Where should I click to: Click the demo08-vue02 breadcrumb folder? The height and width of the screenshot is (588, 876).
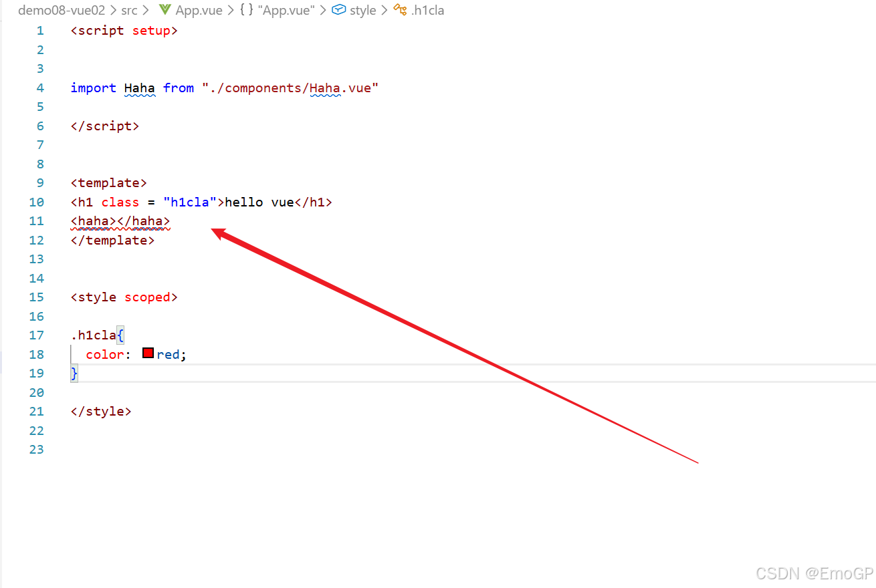point(62,10)
